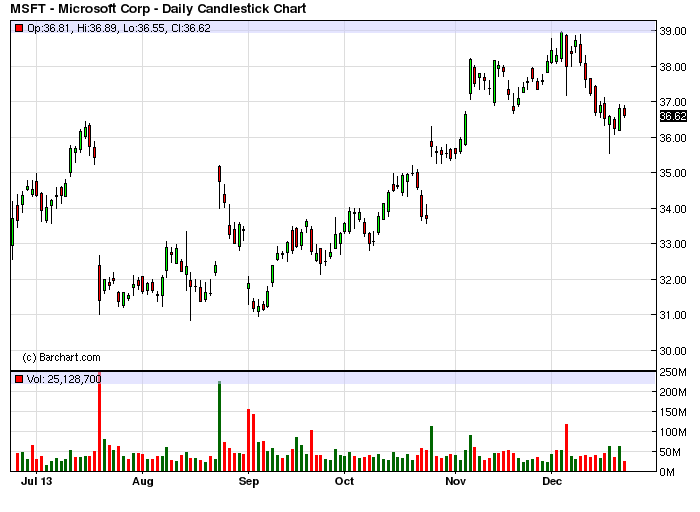
Task: Click the 38.00 price axis label
Action: point(673,67)
